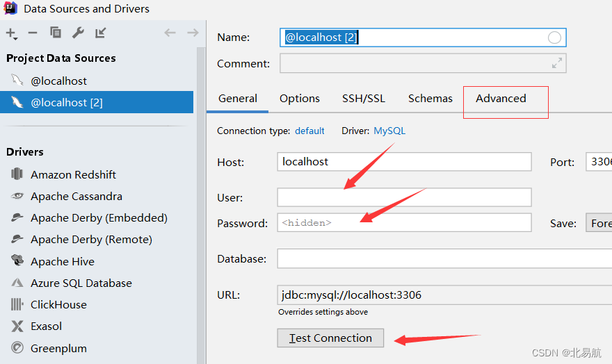The height and width of the screenshot is (364, 612).
Task: Click the Exasol X icon
Action: (x=17, y=326)
